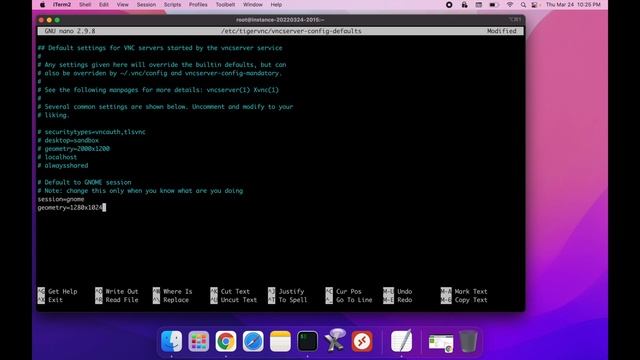Close the iTerm2 terminal window

point(41,20)
